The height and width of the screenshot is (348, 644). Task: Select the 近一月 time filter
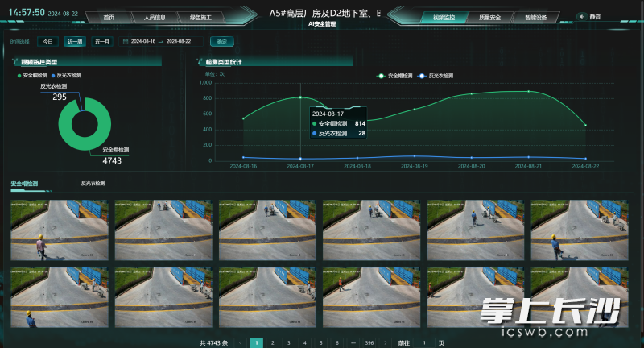pos(101,41)
